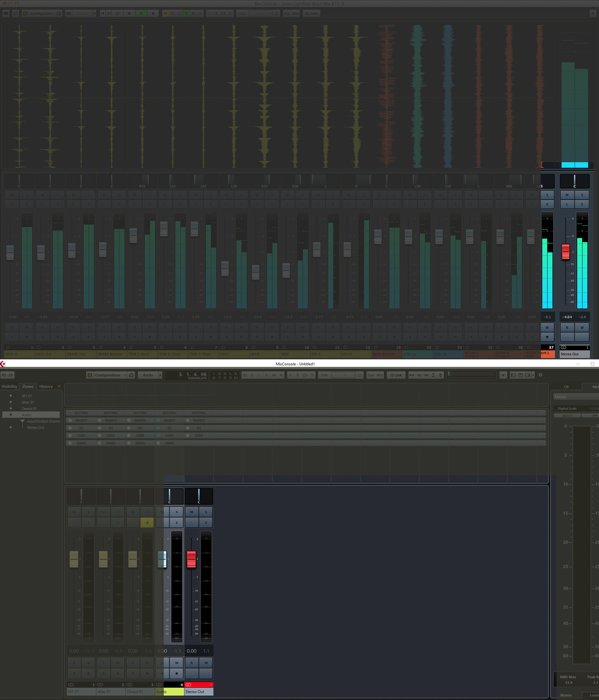
Task: Open layout setup dropdown arrow next to zone icons
Action: pos(533,375)
